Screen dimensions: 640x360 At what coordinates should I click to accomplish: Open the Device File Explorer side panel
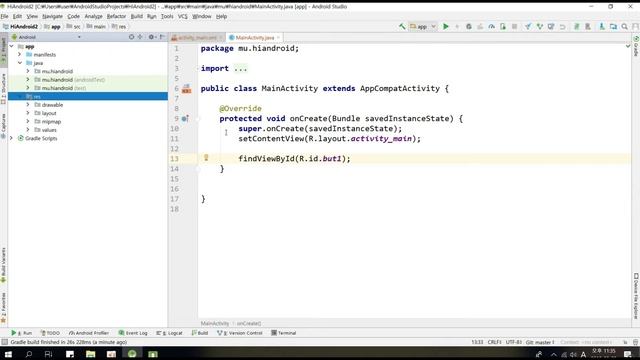tap(636, 296)
